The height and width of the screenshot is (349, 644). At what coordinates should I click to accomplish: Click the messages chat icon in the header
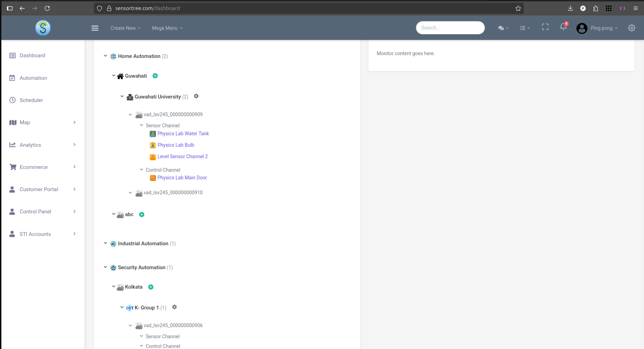click(502, 27)
